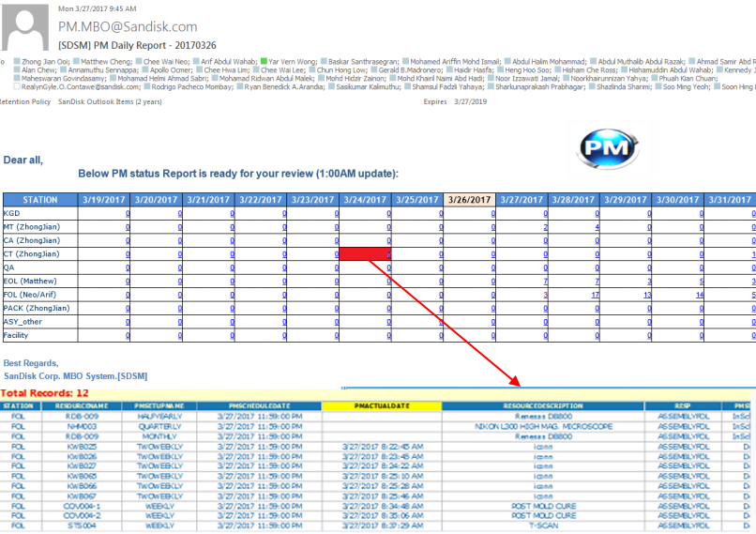Screen dimensions: 756x534
Task: Click green presence indicator beside Yar Vern Wong
Action: pyautogui.click(x=265, y=59)
